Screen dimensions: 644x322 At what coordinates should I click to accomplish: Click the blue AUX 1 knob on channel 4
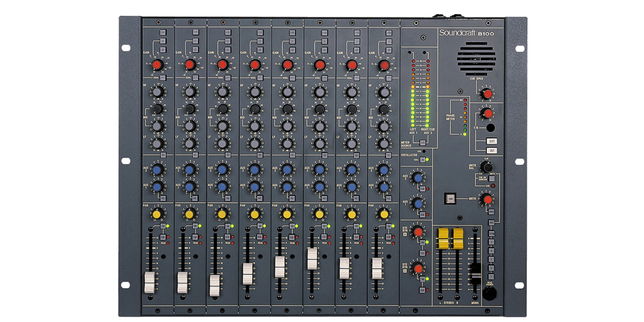(255, 187)
